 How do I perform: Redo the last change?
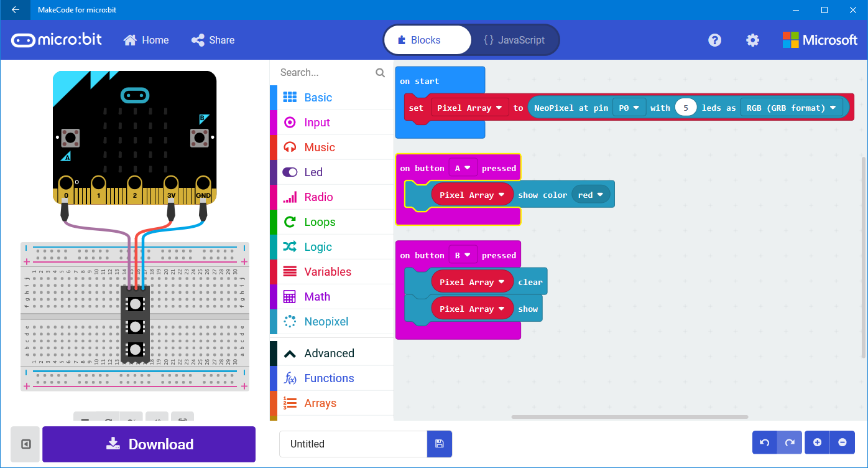(790, 442)
